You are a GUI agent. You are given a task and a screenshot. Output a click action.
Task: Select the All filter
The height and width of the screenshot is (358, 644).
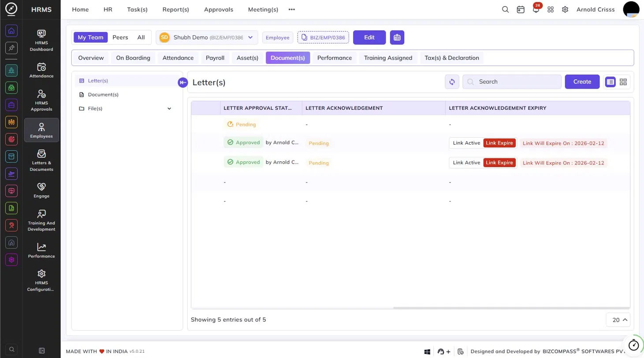coord(141,37)
